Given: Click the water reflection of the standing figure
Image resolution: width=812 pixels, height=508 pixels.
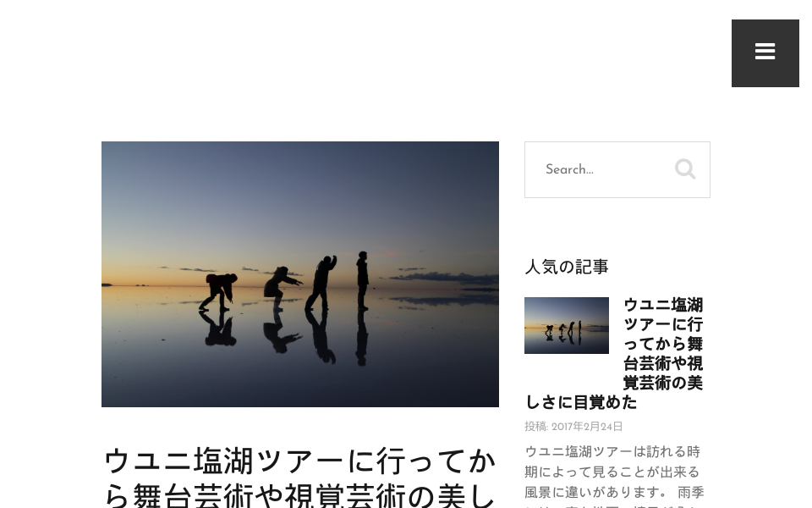Looking at the screenshot, I should (362, 338).
